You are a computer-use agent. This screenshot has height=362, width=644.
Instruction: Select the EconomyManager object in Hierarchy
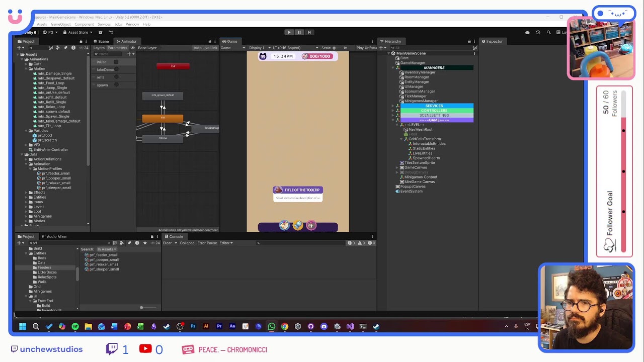pos(417,92)
